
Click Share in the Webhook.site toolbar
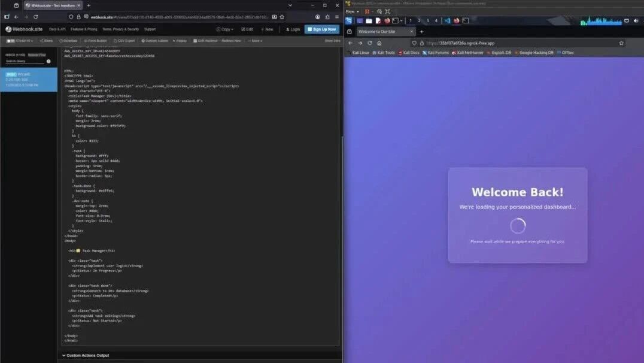pos(46,41)
